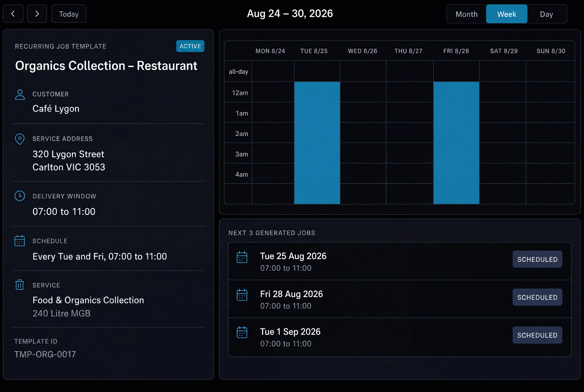
Task: Click the Carlton VIC 3053 address line
Action: [x=69, y=167]
